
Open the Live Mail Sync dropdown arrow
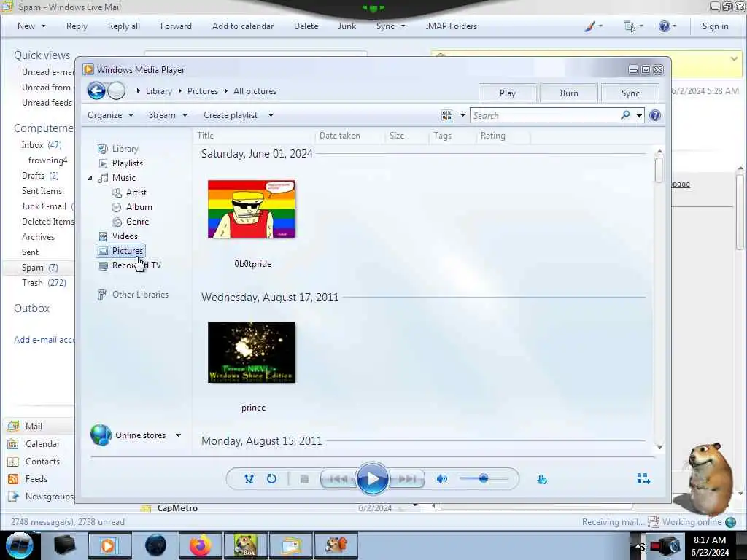[x=403, y=26]
